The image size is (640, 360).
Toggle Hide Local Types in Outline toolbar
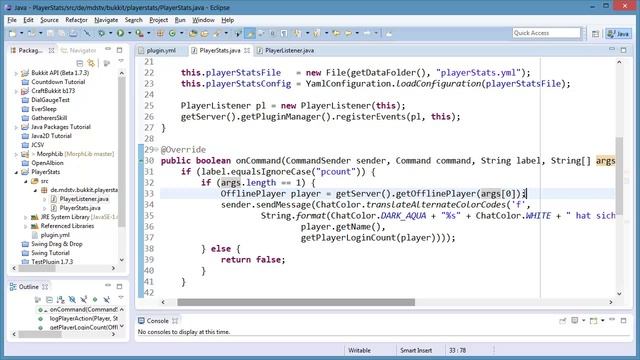[107, 300]
